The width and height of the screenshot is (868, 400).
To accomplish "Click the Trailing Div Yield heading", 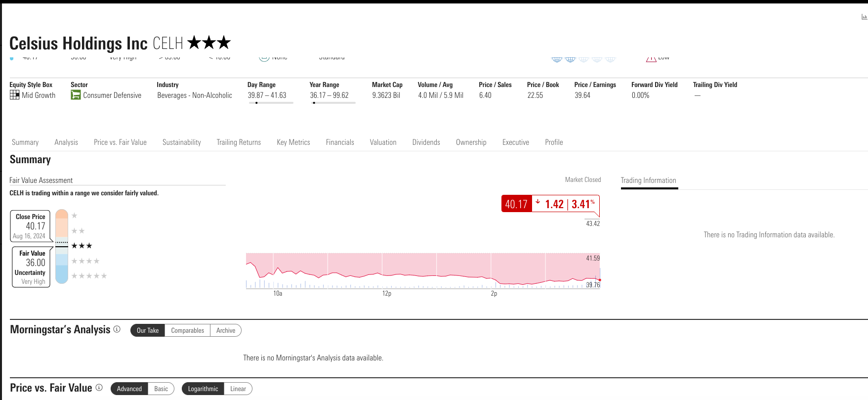I will coord(715,85).
